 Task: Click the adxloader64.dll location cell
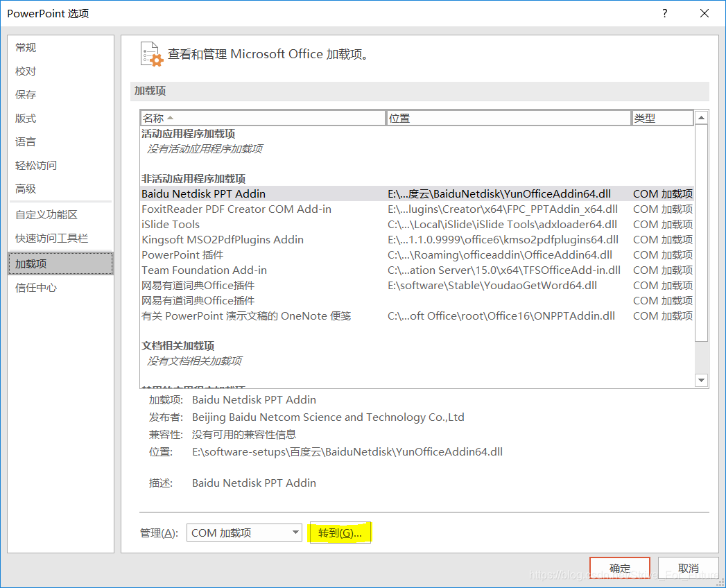click(x=502, y=225)
